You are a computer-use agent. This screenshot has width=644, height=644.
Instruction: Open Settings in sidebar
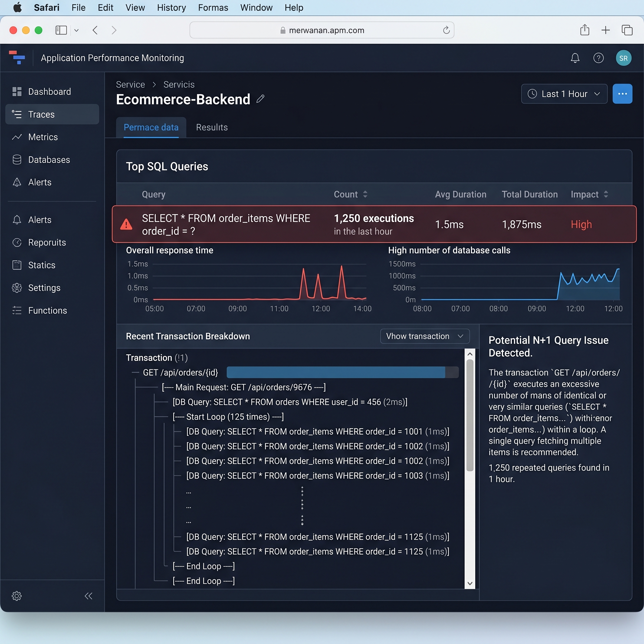(52, 288)
